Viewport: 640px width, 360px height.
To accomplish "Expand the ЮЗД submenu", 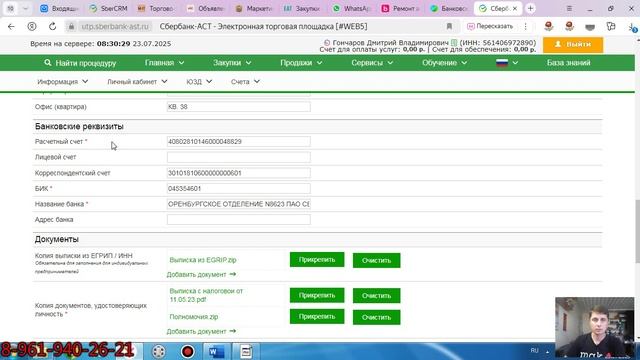I will pos(199,82).
